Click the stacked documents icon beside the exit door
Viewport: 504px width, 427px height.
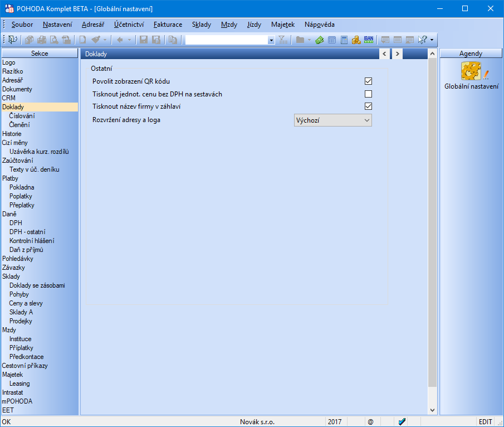pos(30,40)
